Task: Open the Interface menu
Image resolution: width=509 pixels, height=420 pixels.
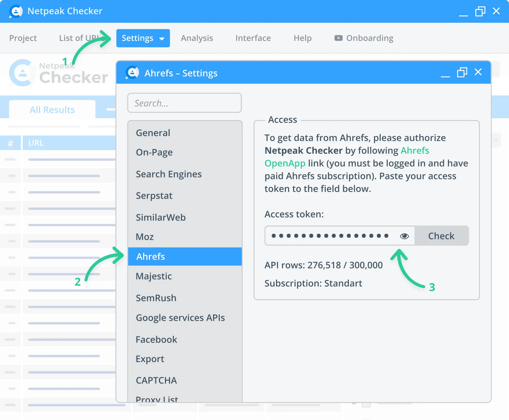Action: pyautogui.click(x=253, y=38)
